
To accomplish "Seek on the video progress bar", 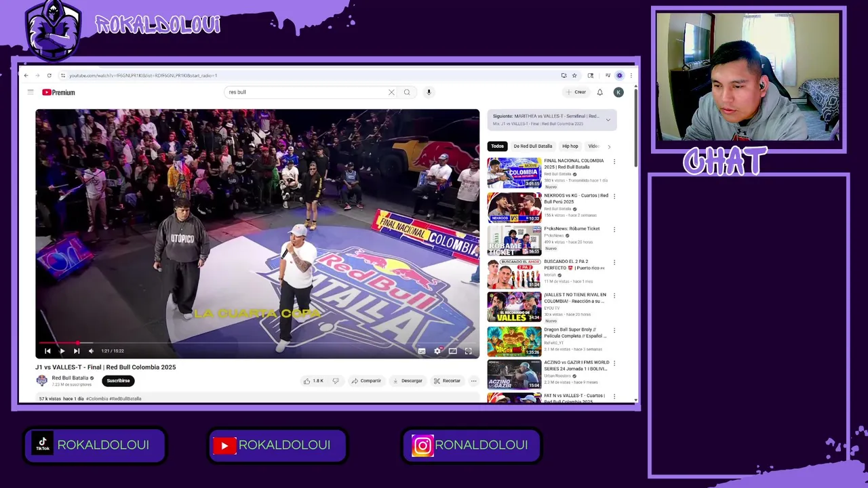I will (257, 343).
